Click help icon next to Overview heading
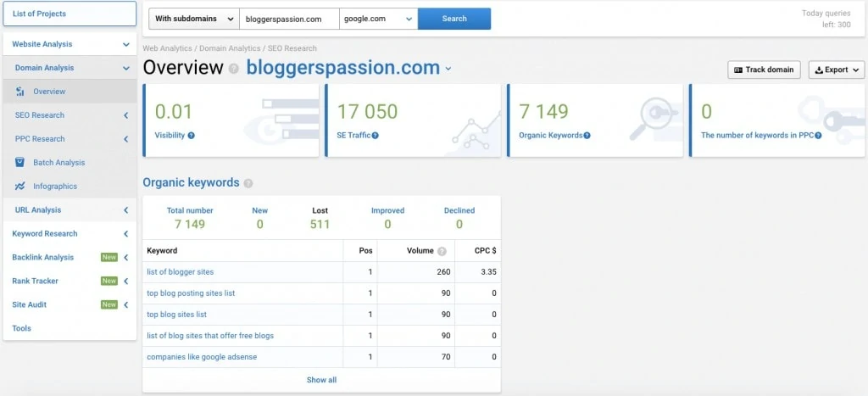This screenshot has height=396, width=868. [x=234, y=69]
